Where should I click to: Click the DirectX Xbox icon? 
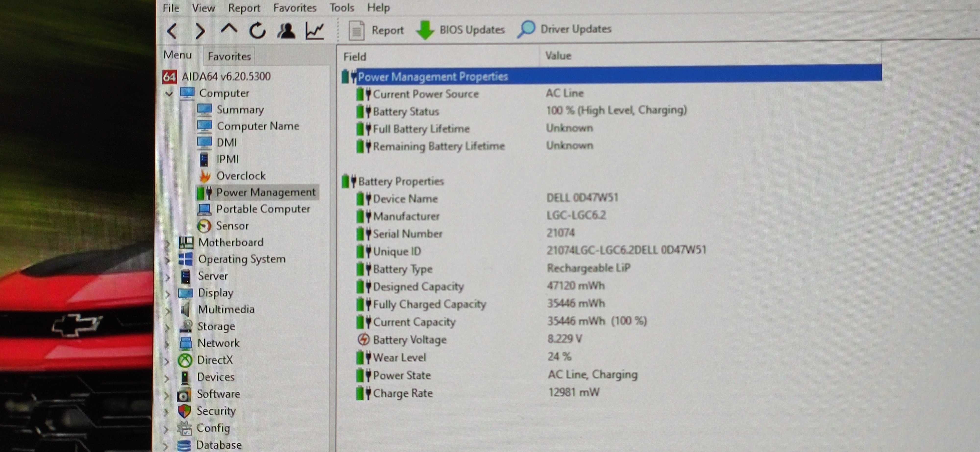[x=185, y=360]
